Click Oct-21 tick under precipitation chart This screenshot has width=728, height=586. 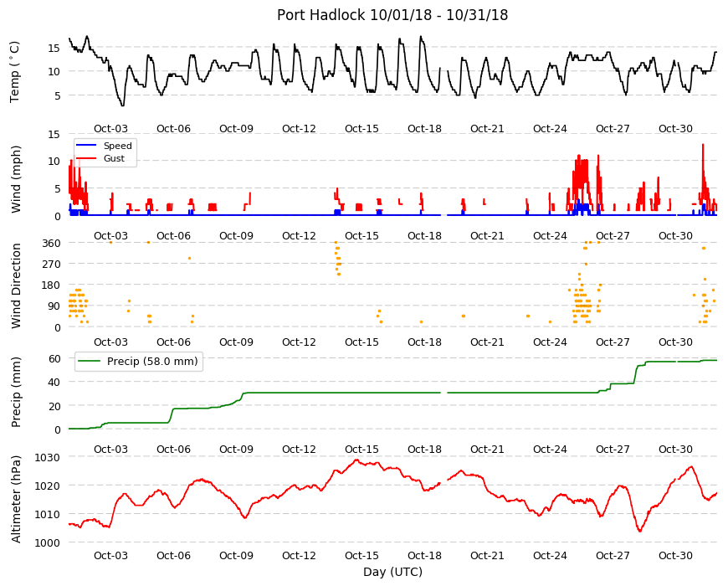[x=487, y=449]
